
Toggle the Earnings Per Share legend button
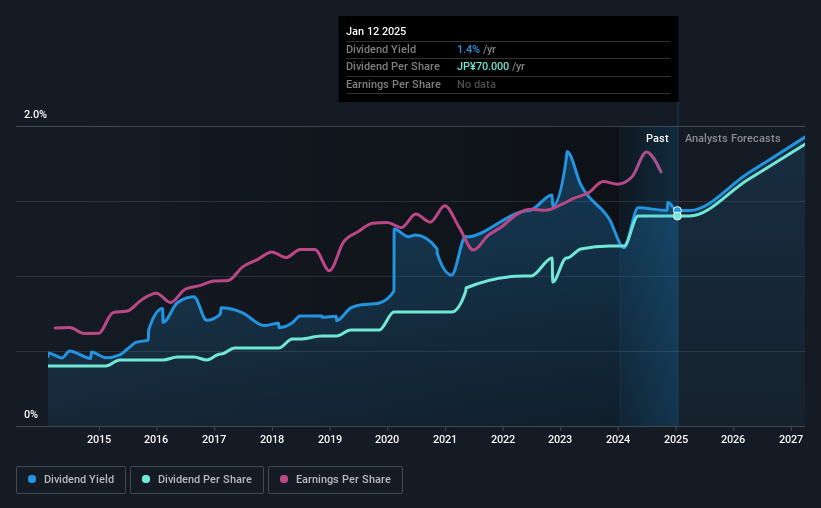tap(336, 480)
